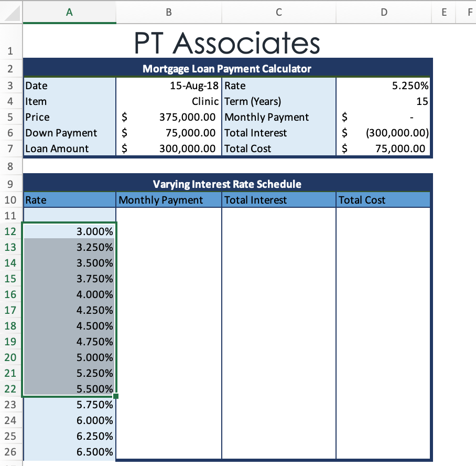Click the Varying Interest Rate Schedule banner
476x466 pixels.
[x=228, y=184]
